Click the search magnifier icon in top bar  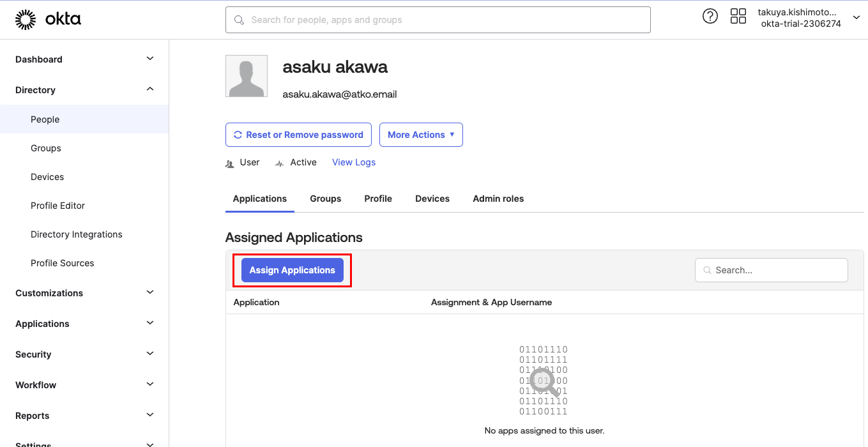coord(240,20)
